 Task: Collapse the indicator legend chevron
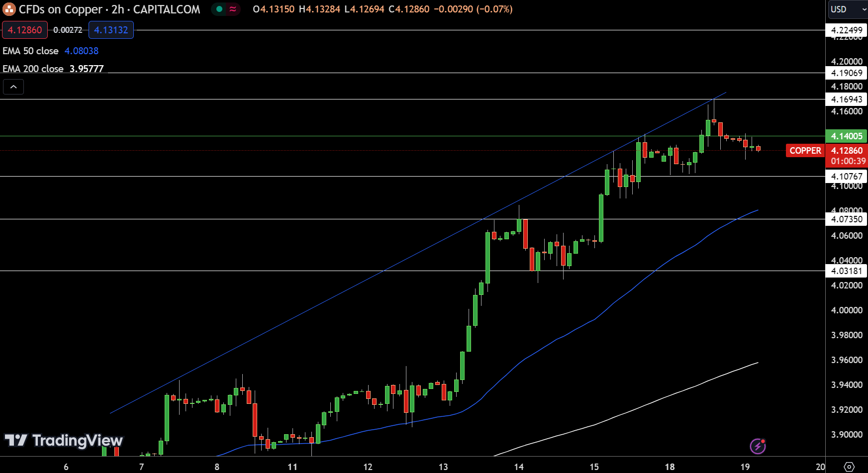coord(13,87)
